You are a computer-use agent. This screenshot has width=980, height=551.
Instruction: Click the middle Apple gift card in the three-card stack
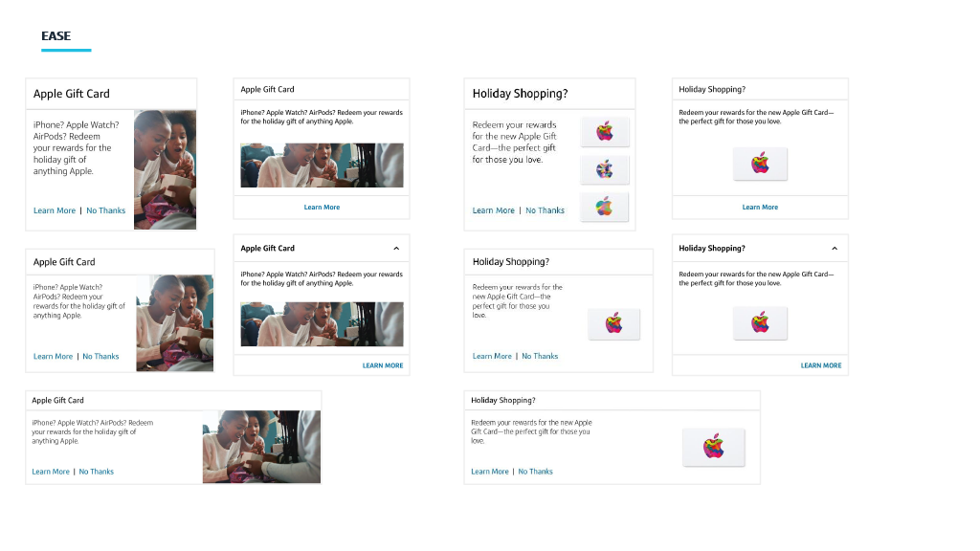605,169
